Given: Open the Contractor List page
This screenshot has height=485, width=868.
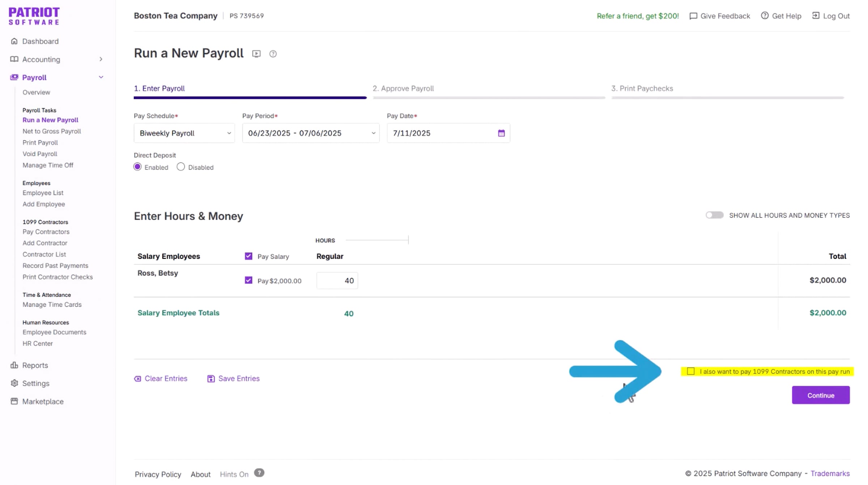Looking at the screenshot, I should [x=44, y=254].
